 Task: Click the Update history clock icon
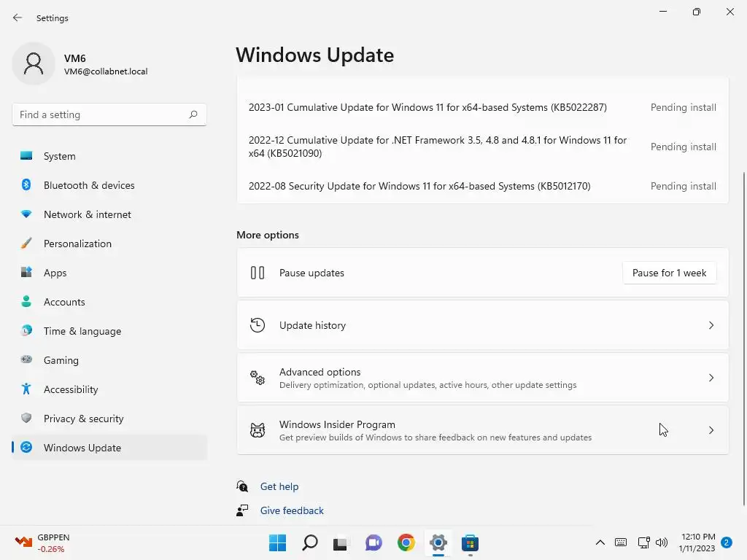(258, 325)
